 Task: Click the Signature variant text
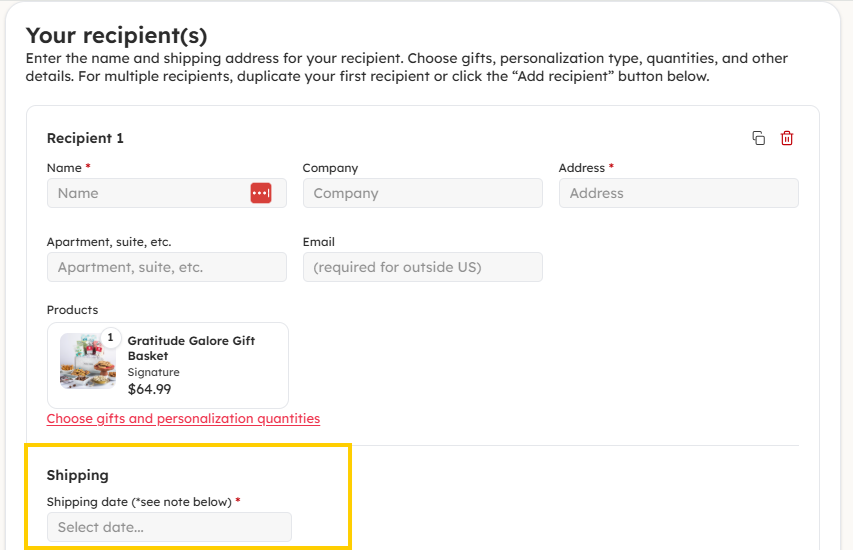[153, 372]
